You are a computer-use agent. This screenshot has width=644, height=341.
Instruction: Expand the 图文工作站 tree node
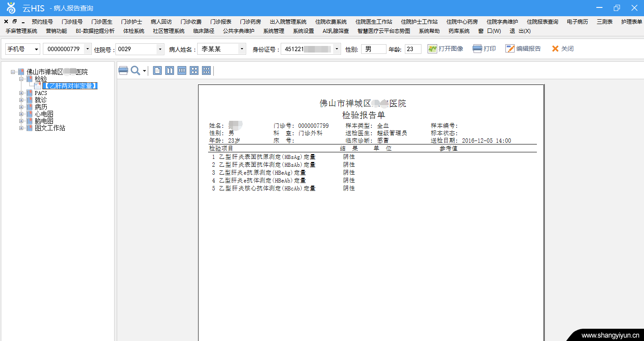pos(21,128)
